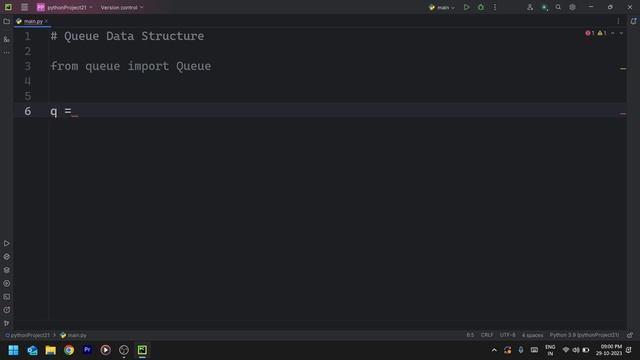Close the main.py tab
This screenshot has height=360, width=640.
[47, 21]
